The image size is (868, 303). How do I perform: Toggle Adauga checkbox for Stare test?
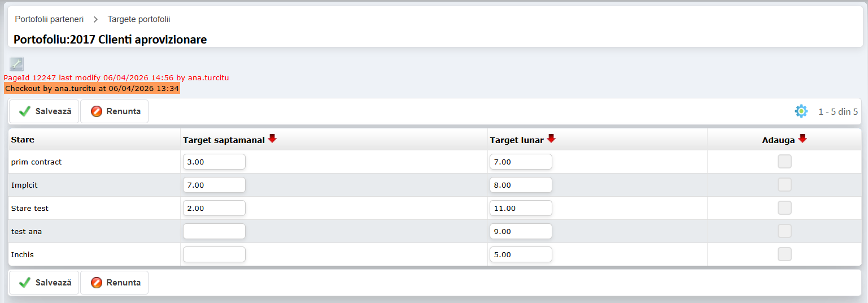pos(784,208)
